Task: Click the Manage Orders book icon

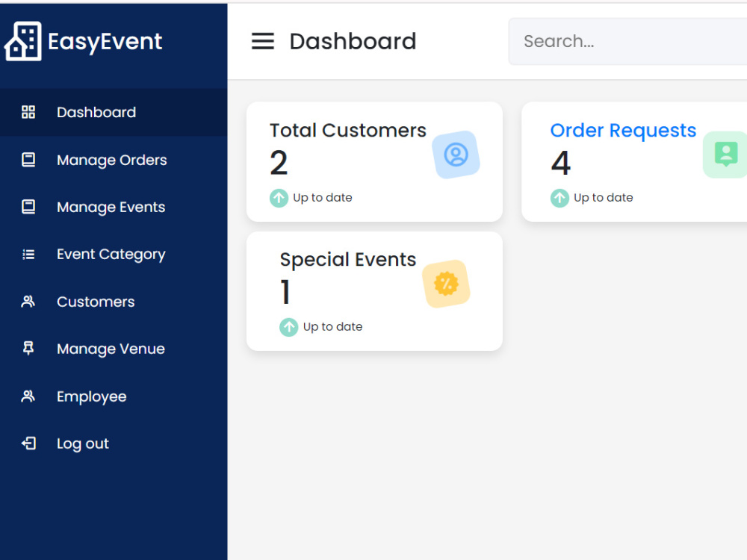Action: coord(28,160)
